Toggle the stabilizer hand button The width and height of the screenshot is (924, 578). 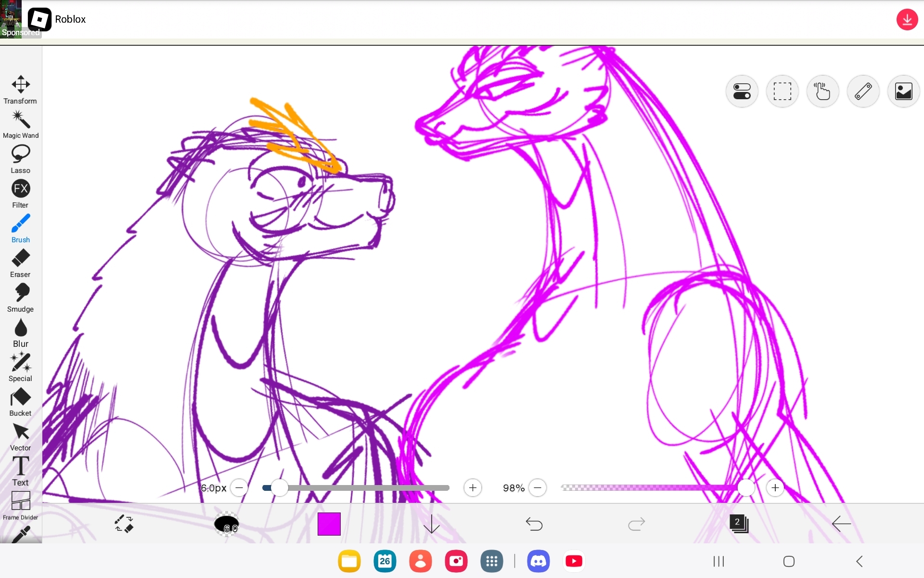coord(822,91)
